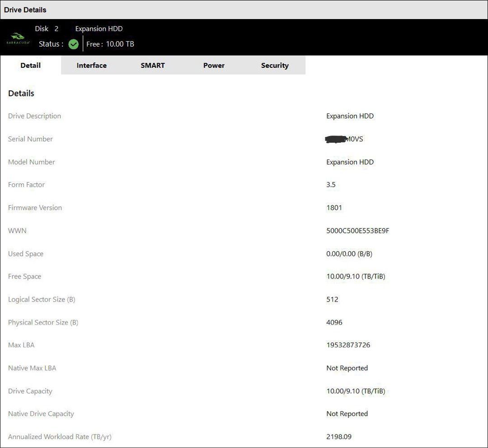Viewport: 488px width, 448px height.
Task: Click the workload rate value 2198.09
Action: [x=339, y=437]
